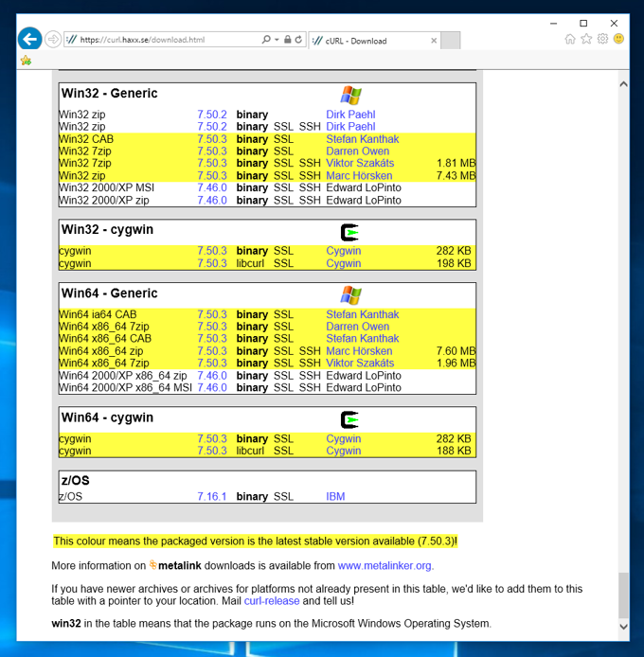Open the IBM provider link
Image resolution: width=644 pixels, height=657 pixels.
(335, 496)
